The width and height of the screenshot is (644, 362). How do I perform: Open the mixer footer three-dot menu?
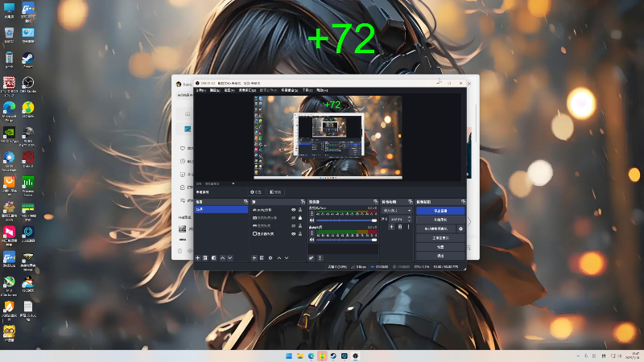point(320,257)
